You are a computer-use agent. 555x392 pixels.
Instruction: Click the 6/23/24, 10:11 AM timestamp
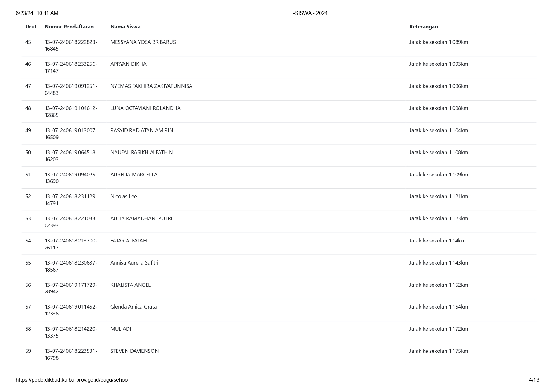(37, 13)
